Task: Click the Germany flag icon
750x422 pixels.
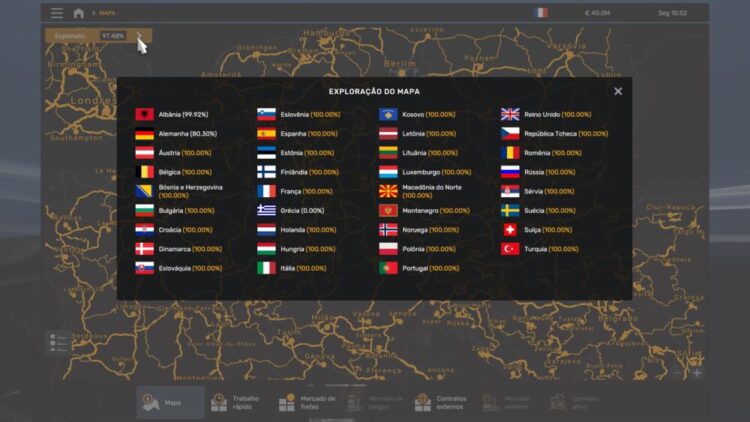Action: (144, 133)
